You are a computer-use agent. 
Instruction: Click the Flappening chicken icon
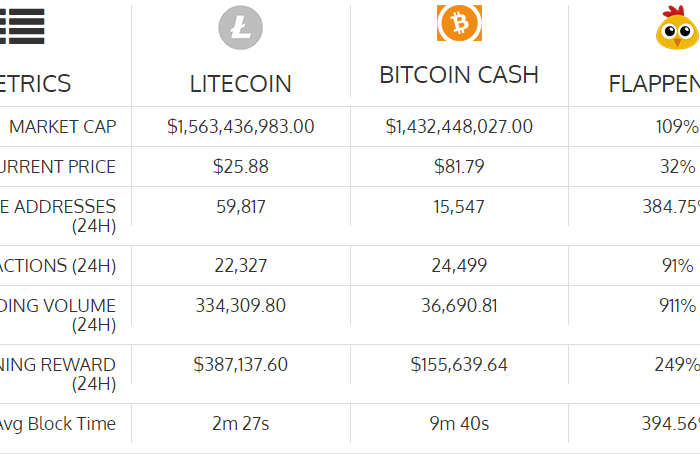click(677, 28)
